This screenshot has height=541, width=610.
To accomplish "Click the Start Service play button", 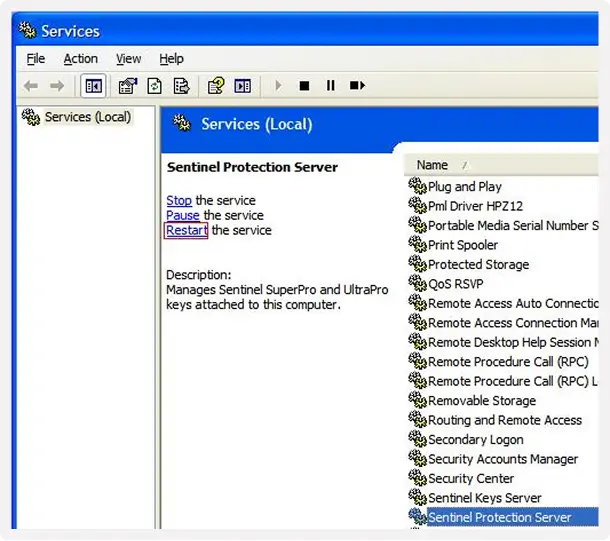I will click(278, 85).
